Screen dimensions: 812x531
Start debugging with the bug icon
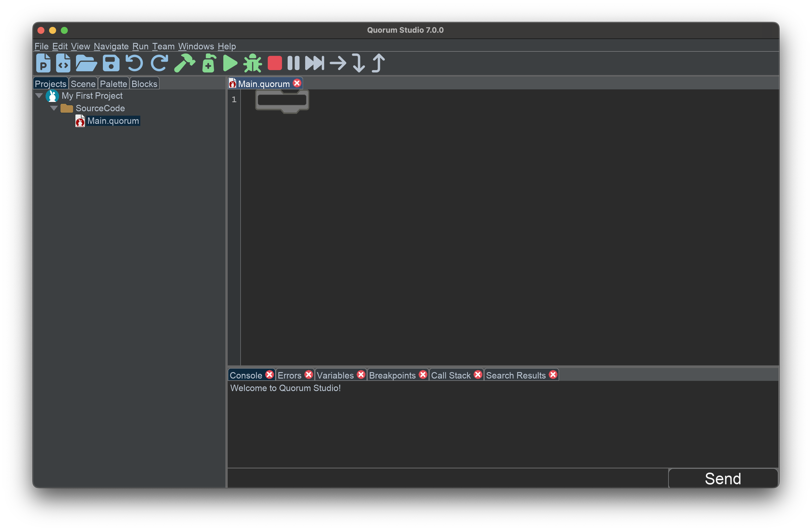[253, 63]
